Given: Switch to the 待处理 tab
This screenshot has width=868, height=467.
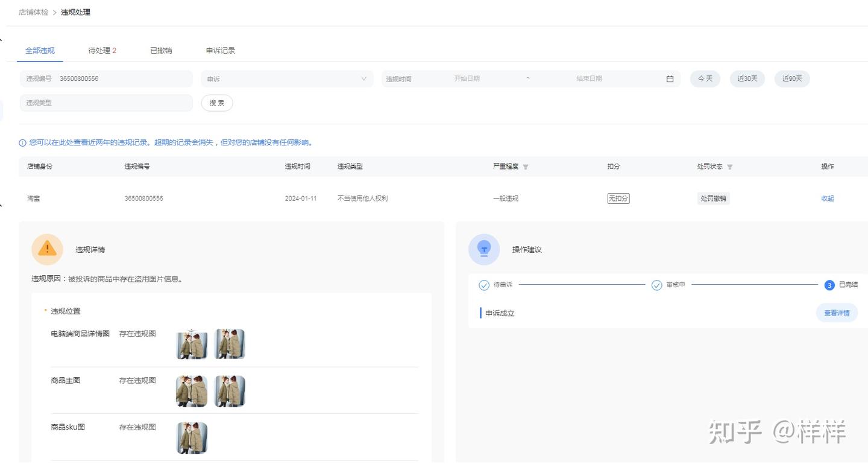Looking at the screenshot, I should tap(102, 51).
